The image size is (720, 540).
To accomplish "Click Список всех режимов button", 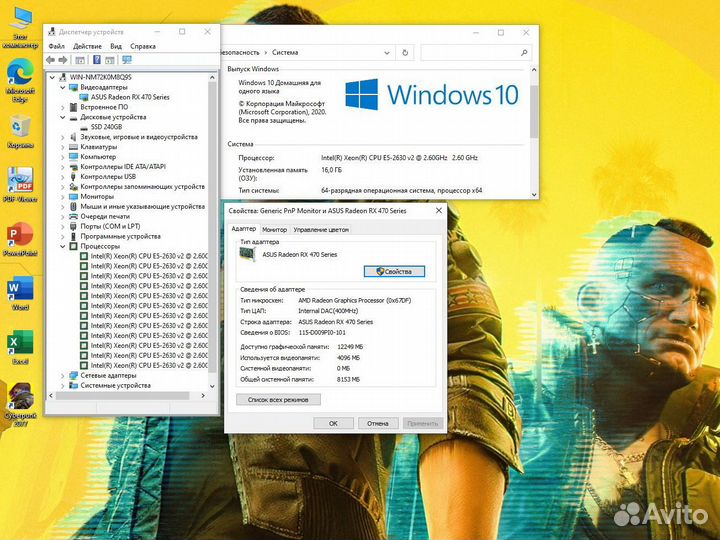I will tap(278, 399).
